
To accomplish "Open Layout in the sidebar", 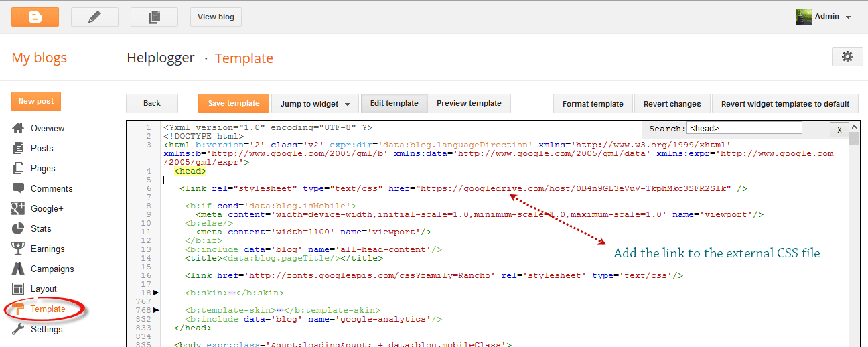I will point(44,289).
